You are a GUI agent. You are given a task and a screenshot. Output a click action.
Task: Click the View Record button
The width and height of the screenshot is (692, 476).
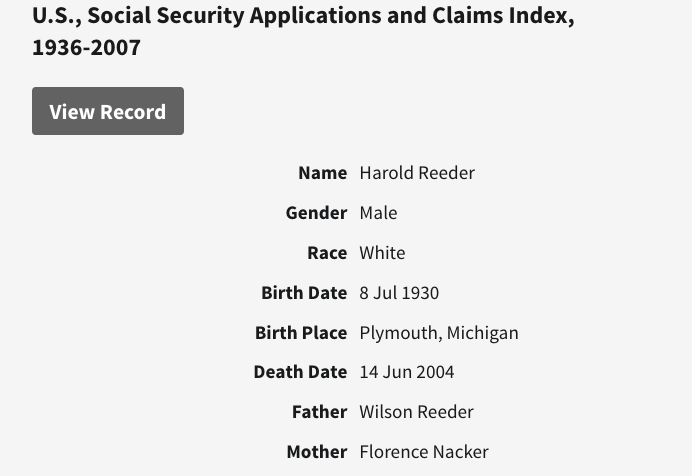pos(108,111)
